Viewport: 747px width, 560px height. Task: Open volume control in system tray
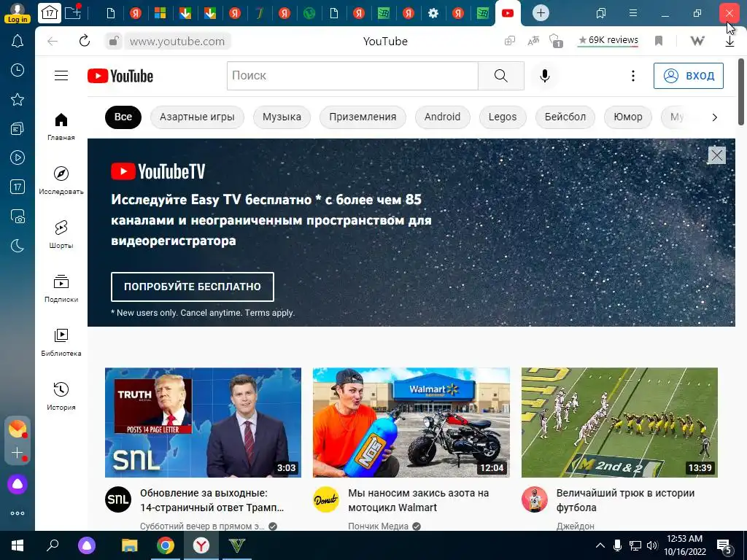652,545
